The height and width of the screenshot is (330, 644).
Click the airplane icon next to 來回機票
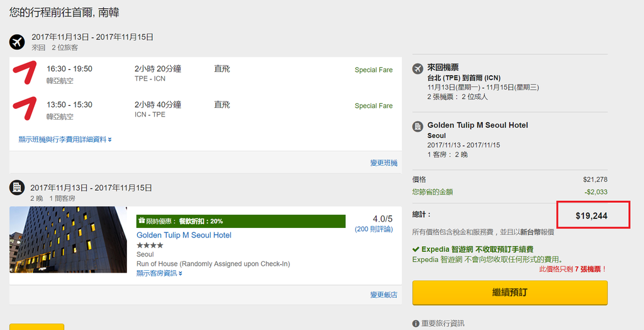click(x=418, y=68)
